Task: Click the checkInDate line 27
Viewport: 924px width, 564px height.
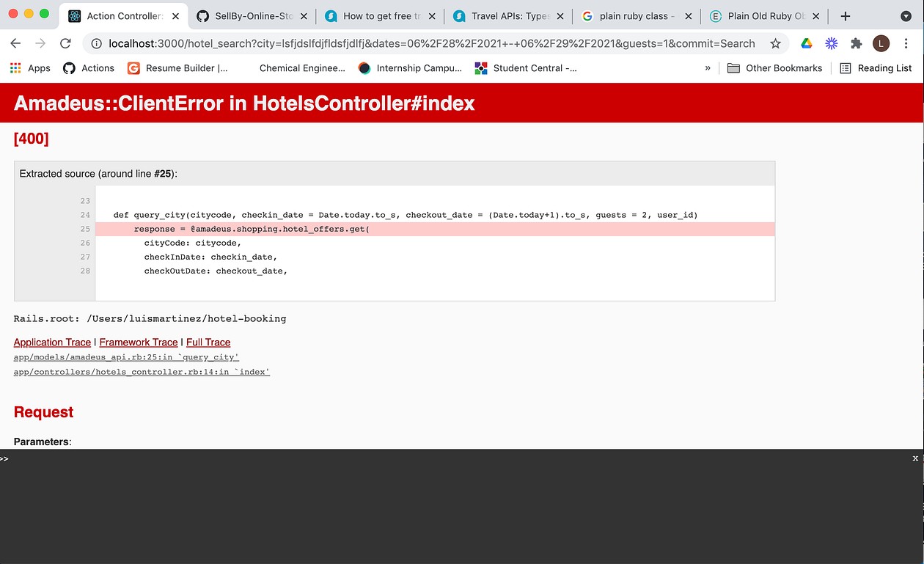Action: (210, 257)
